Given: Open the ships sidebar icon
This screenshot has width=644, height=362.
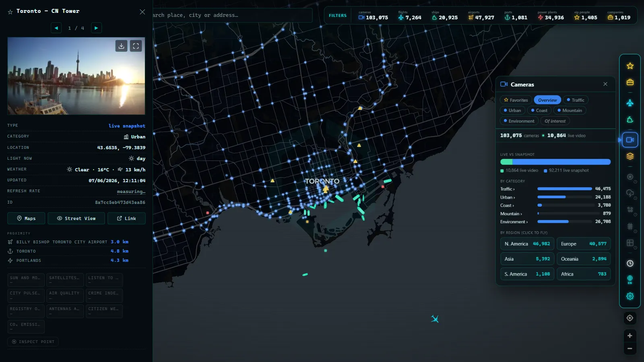Looking at the screenshot, I should (630, 119).
